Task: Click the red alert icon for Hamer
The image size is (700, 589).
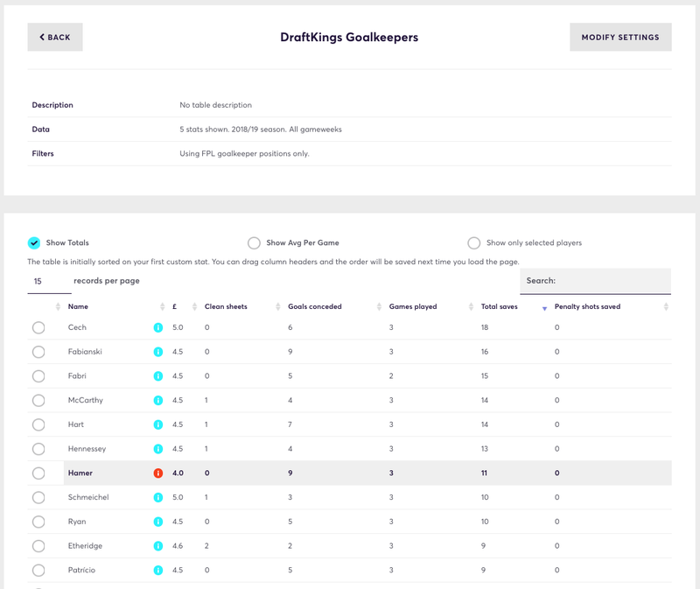Action: click(x=158, y=473)
